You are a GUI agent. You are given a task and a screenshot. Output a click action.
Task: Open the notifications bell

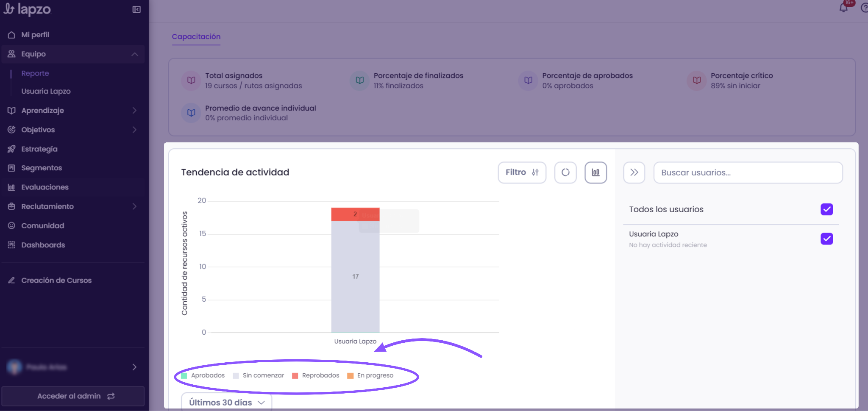[x=843, y=8]
